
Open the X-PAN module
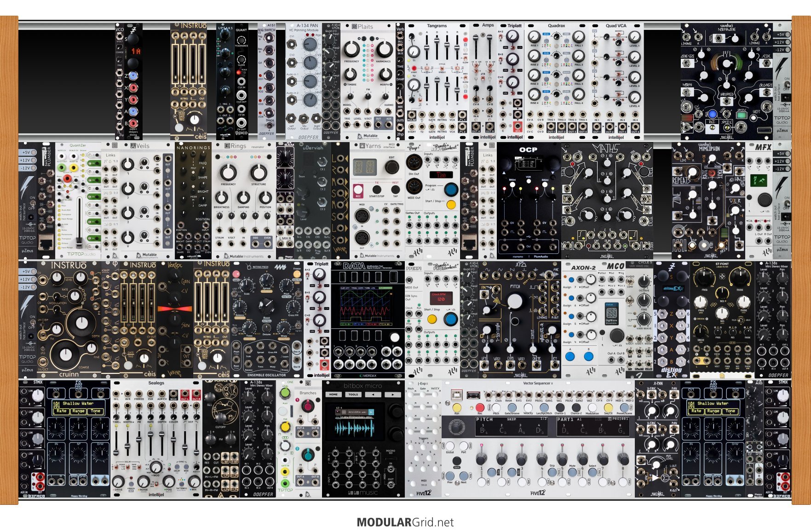(658, 439)
